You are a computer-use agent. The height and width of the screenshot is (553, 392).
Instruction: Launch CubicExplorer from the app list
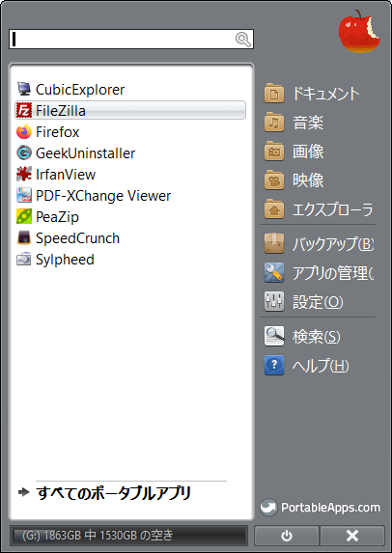point(130,89)
